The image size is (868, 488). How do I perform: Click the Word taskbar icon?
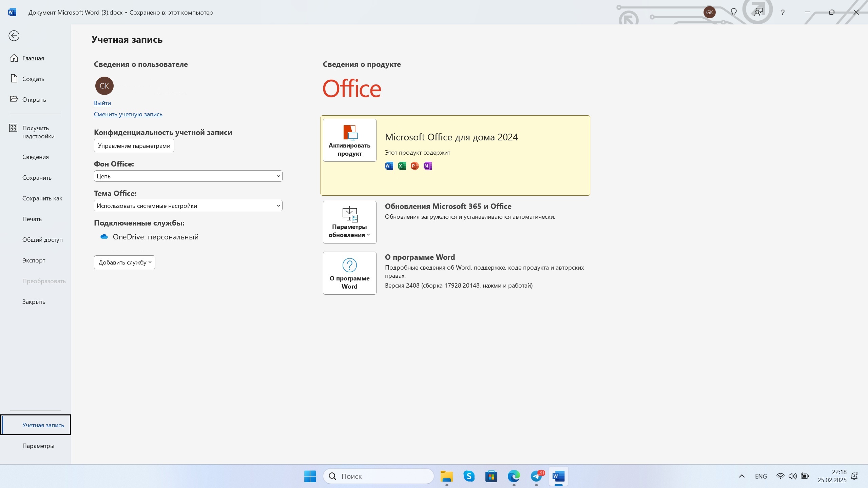(x=558, y=476)
